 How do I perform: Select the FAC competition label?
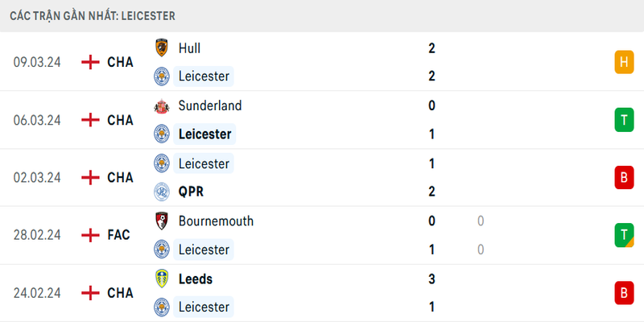click(x=120, y=235)
